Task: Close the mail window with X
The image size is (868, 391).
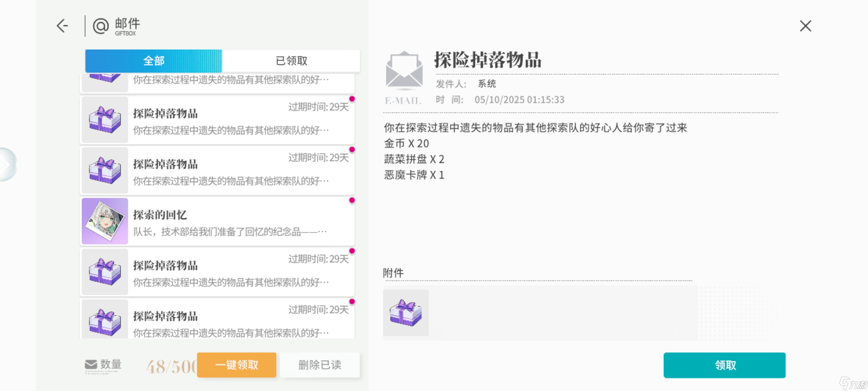Action: pyautogui.click(x=805, y=26)
